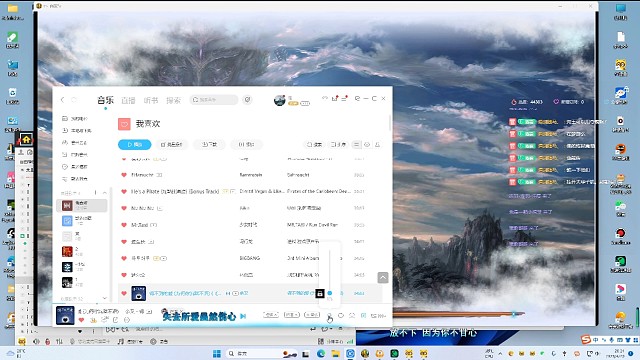Switch to the 听书 tab

click(x=151, y=100)
